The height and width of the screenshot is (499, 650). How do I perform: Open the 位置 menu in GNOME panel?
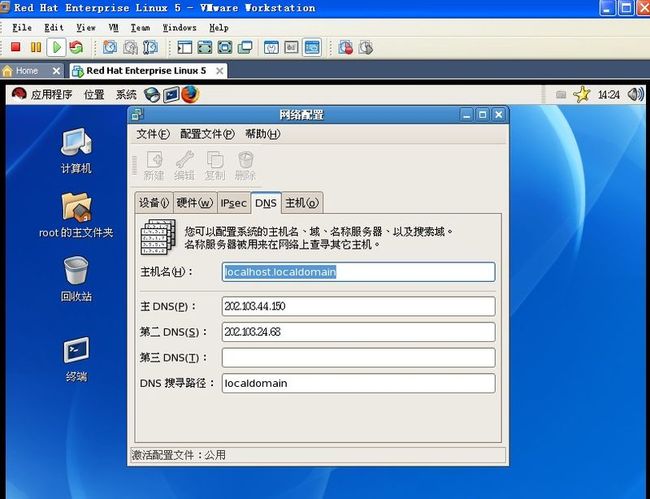pos(94,94)
